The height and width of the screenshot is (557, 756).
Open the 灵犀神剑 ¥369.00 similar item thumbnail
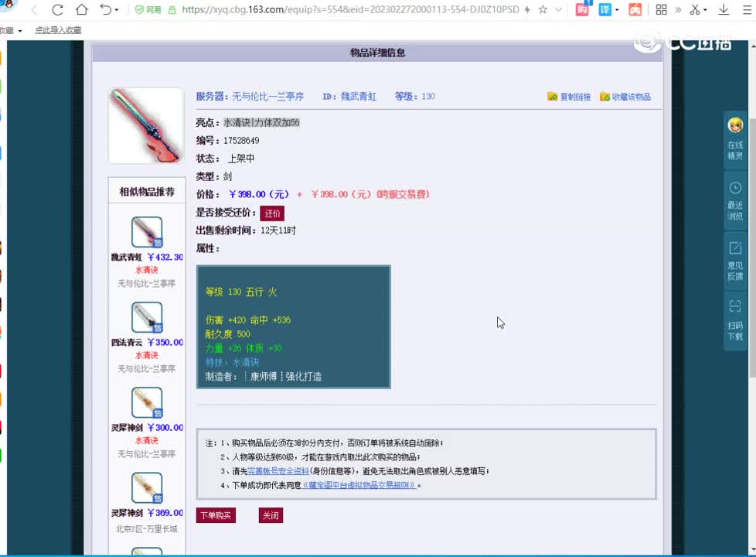[147, 488]
